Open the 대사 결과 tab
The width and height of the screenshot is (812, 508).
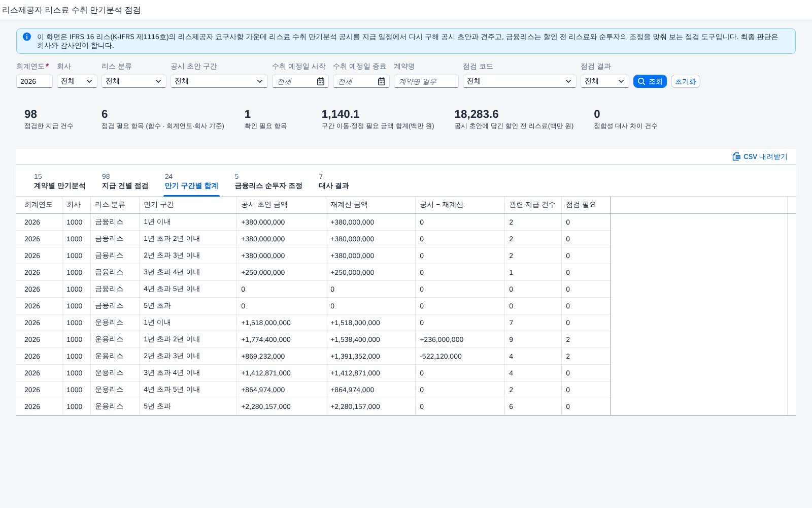coord(334,181)
